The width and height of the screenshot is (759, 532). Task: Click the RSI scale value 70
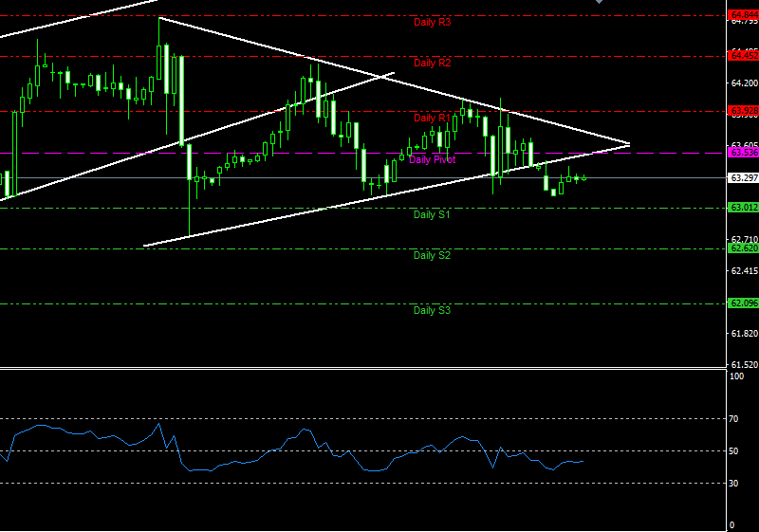[733, 419]
